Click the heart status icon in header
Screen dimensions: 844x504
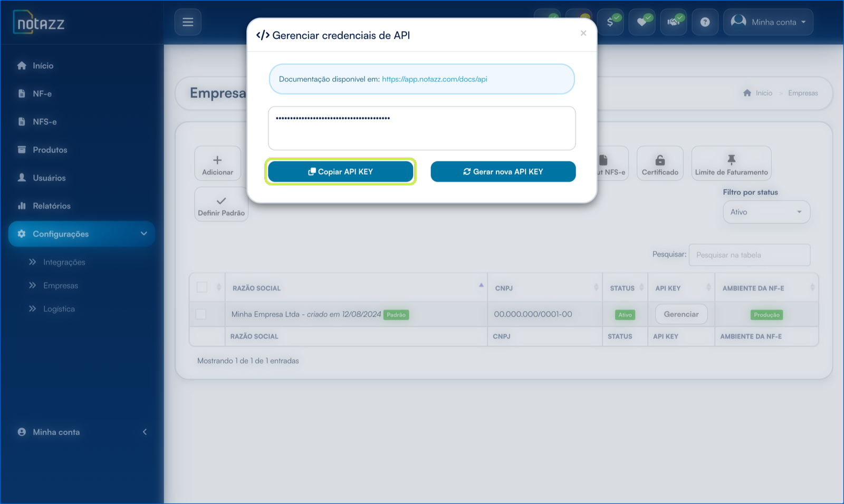(x=642, y=22)
